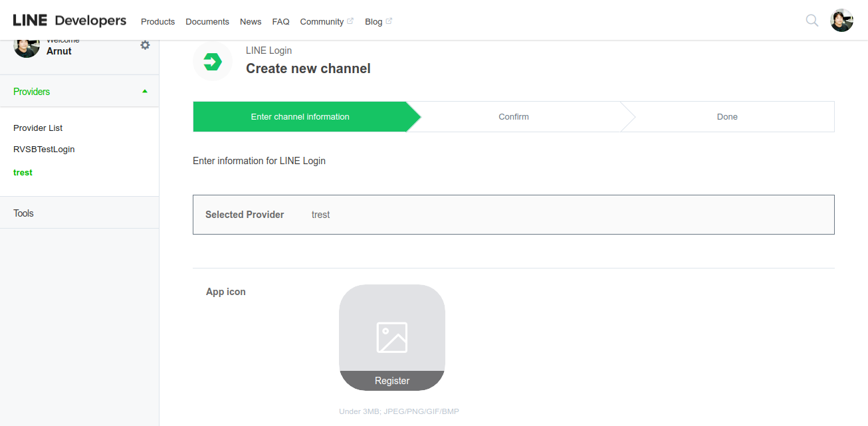Click the Selected Provider label
This screenshot has width=868, height=426.
click(245, 215)
